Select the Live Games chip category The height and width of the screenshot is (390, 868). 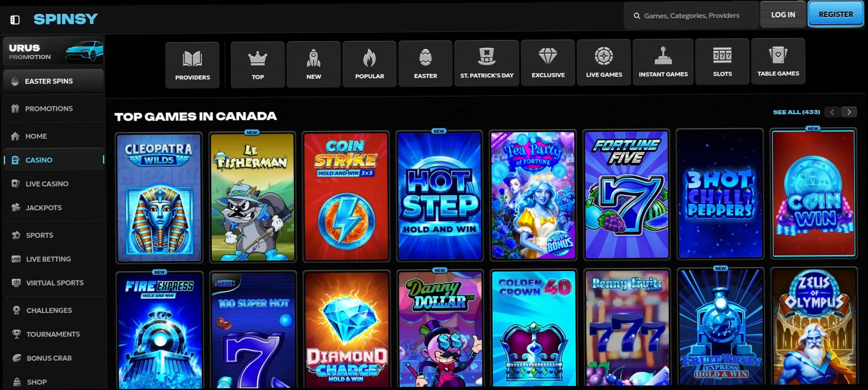(604, 62)
